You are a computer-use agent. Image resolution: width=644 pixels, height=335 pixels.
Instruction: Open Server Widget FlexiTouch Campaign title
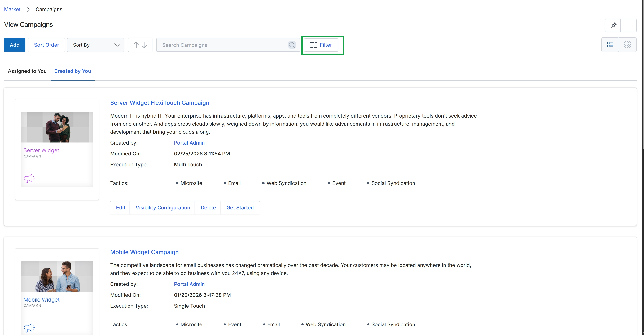point(160,103)
